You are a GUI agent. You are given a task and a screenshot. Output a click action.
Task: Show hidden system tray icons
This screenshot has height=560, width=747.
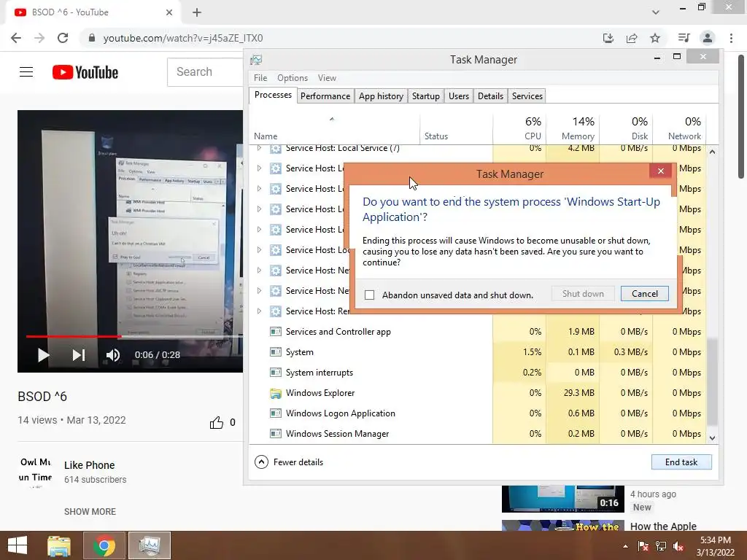coord(625,546)
